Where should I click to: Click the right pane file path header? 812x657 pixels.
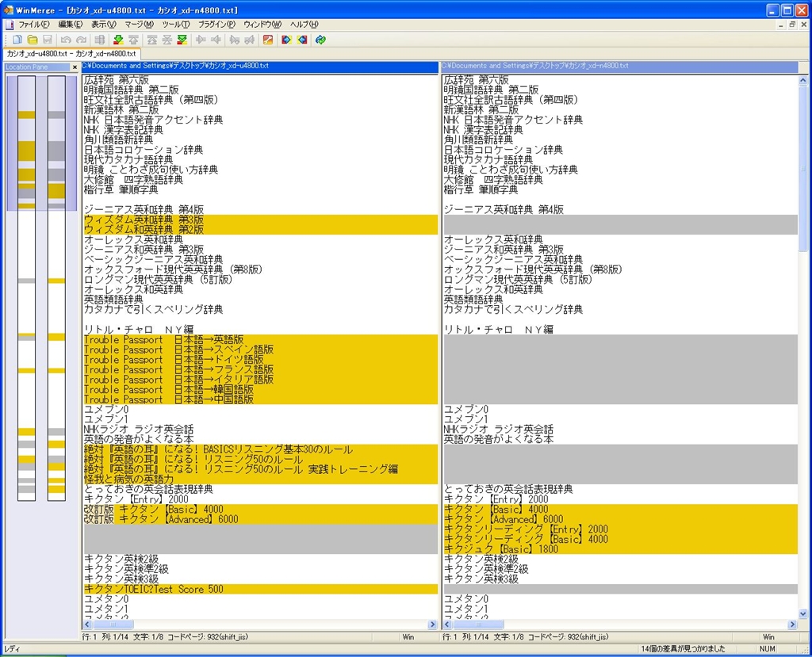tap(619, 67)
